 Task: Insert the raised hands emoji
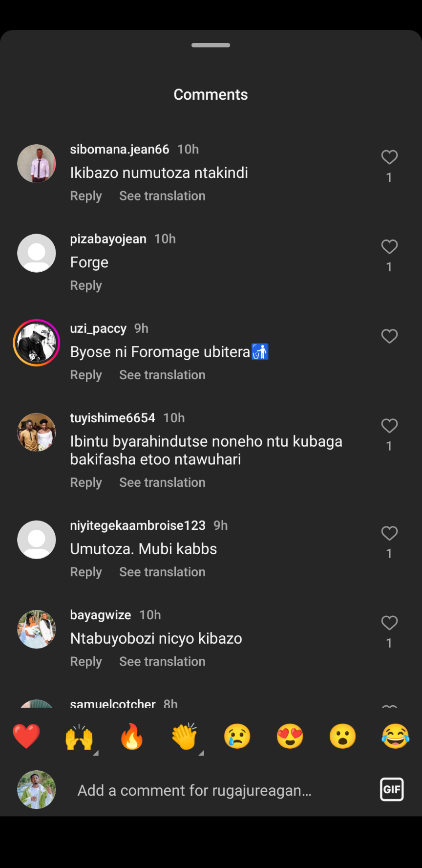79,737
